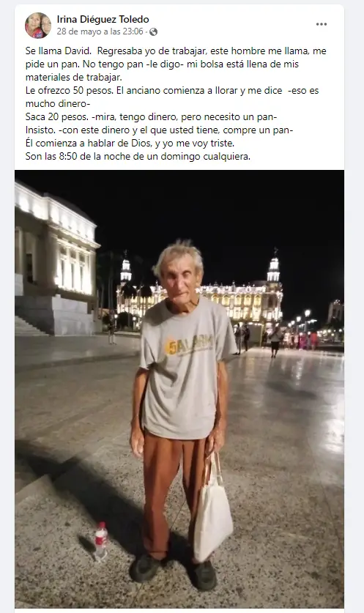Click the line starting 'Insisto. -con este dinero'

pyautogui.click(x=159, y=130)
